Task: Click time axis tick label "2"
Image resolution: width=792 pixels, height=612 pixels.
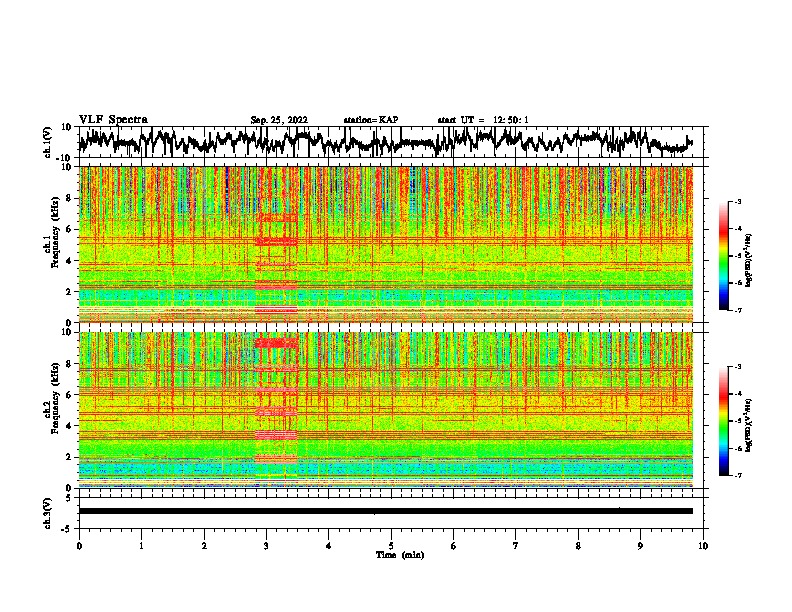Action: pyautogui.click(x=204, y=546)
